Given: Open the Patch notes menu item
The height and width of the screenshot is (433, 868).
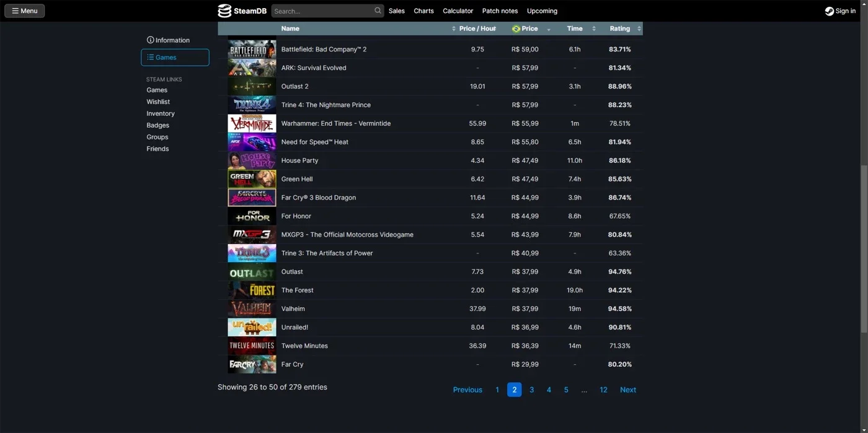Looking at the screenshot, I should pyautogui.click(x=500, y=11).
